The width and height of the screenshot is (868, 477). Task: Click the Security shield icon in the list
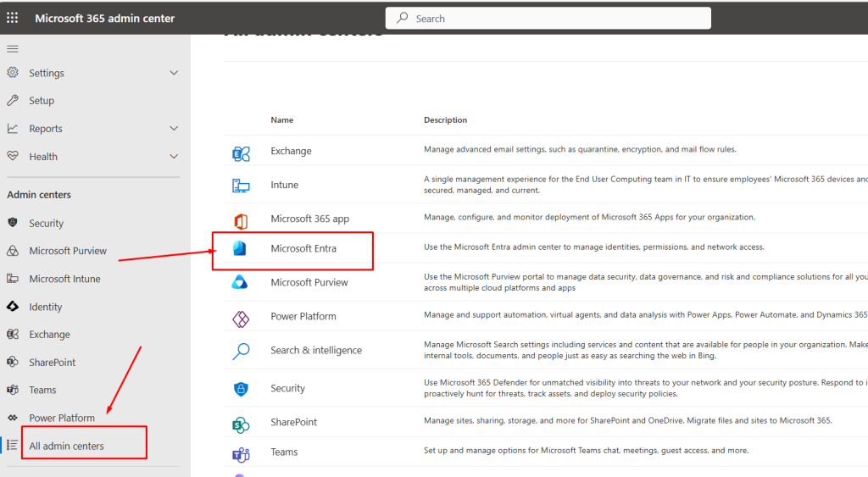click(x=241, y=389)
